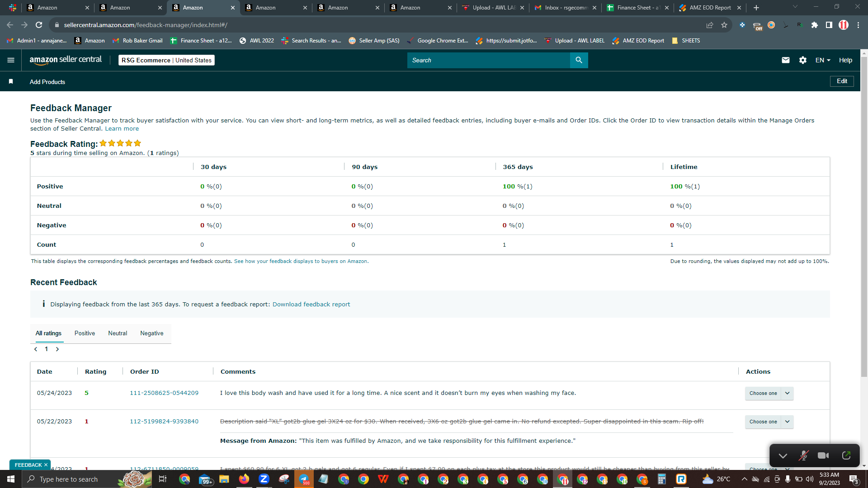Image resolution: width=868 pixels, height=488 pixels.
Task: Open Telegram from the taskbar
Action: pyautogui.click(x=304, y=479)
